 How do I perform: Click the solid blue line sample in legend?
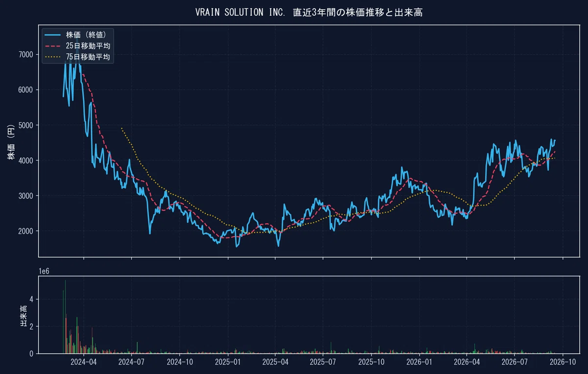[x=52, y=35]
